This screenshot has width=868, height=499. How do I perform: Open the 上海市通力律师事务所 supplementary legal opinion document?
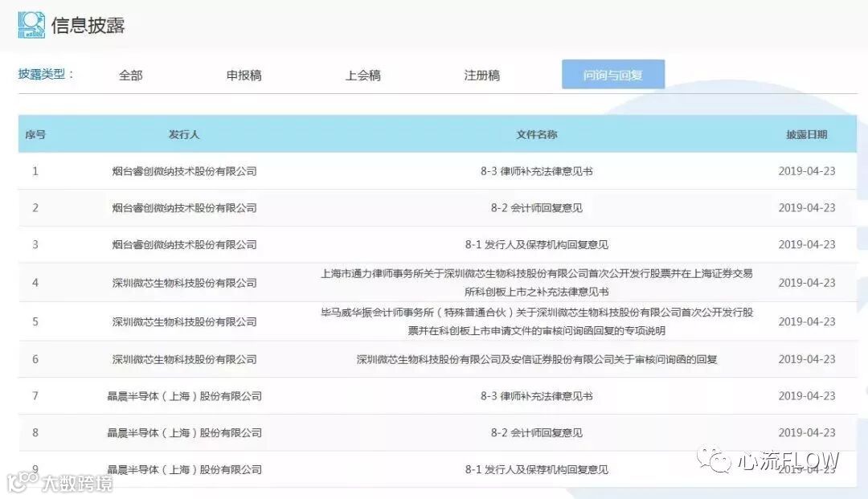coord(536,282)
